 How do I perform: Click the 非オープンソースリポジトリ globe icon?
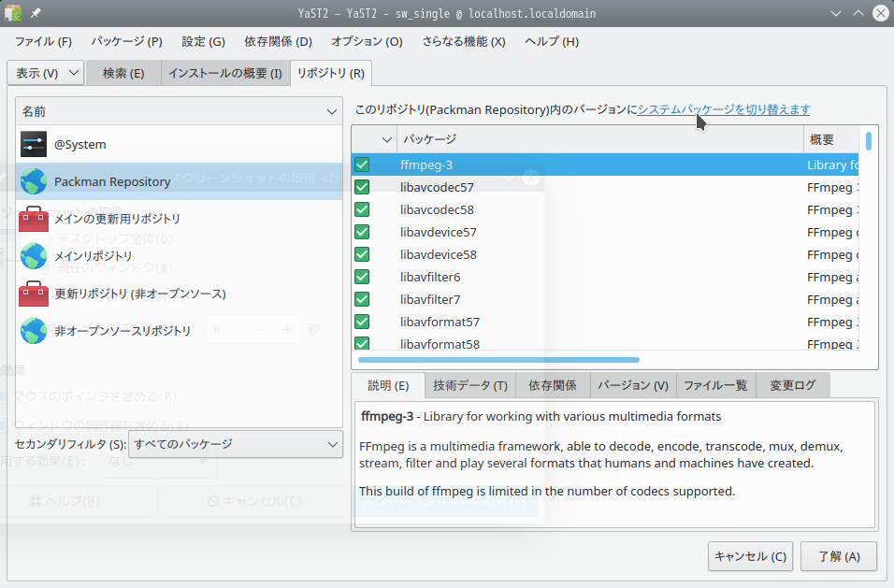tap(34, 331)
